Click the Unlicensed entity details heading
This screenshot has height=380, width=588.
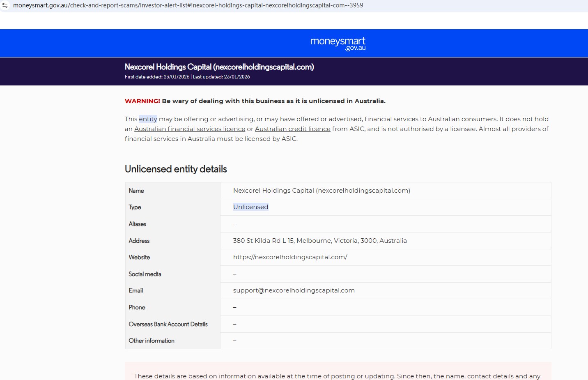tap(176, 169)
